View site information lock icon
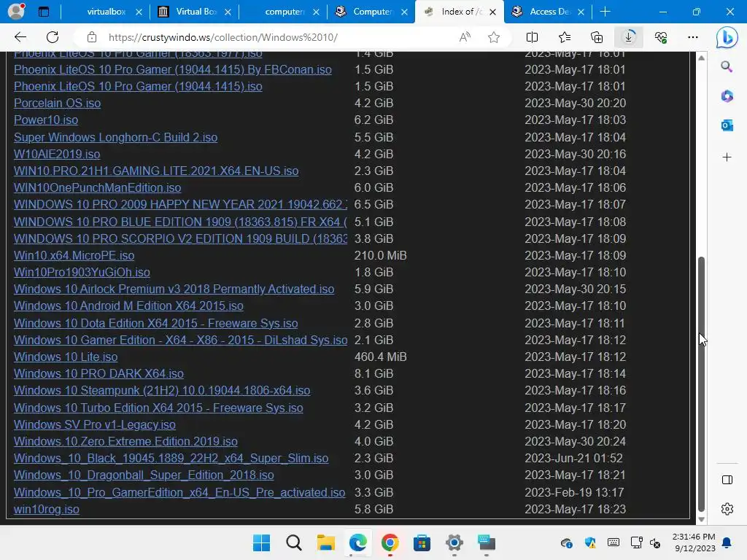This screenshot has height=560, width=747. (92, 37)
